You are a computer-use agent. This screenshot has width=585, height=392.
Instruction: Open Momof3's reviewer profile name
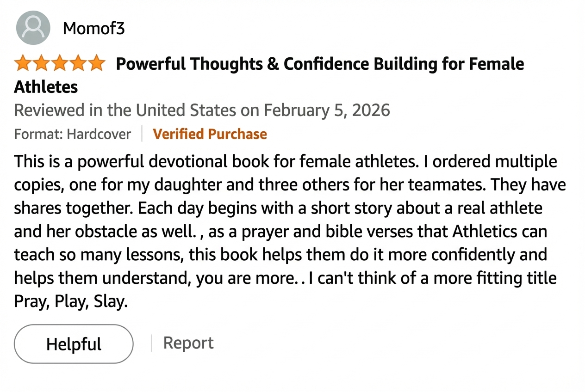coord(93,28)
